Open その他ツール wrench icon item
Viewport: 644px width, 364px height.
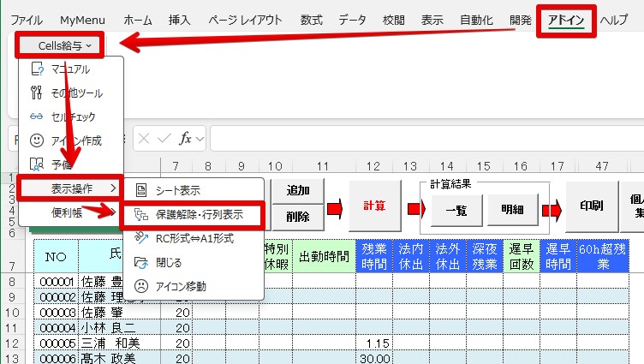click(36, 92)
